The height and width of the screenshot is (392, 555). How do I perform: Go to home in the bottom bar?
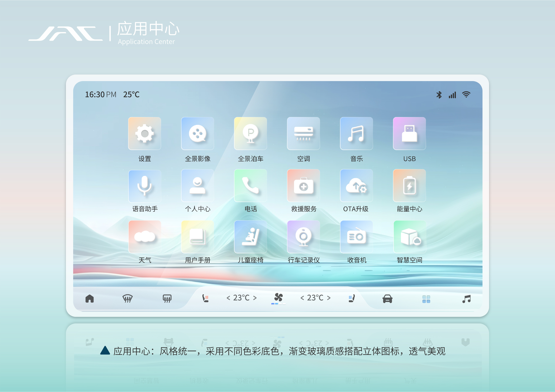pos(89,299)
